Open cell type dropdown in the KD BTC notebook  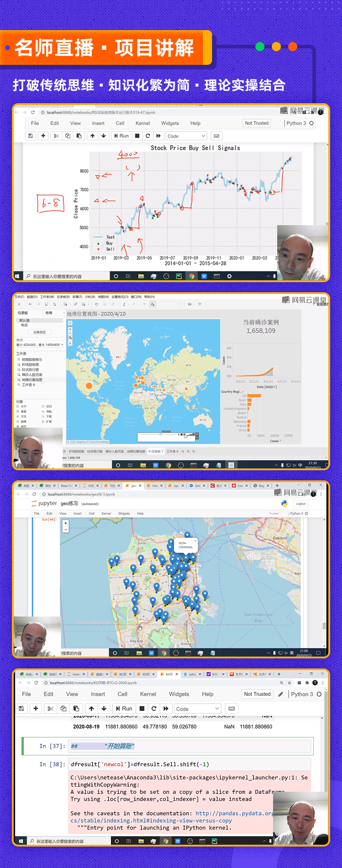(x=197, y=709)
